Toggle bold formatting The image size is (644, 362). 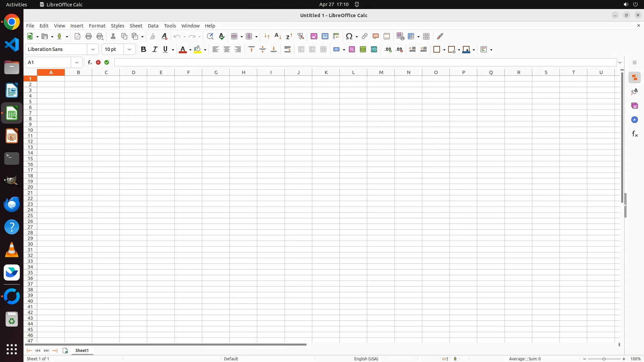pyautogui.click(x=144, y=49)
